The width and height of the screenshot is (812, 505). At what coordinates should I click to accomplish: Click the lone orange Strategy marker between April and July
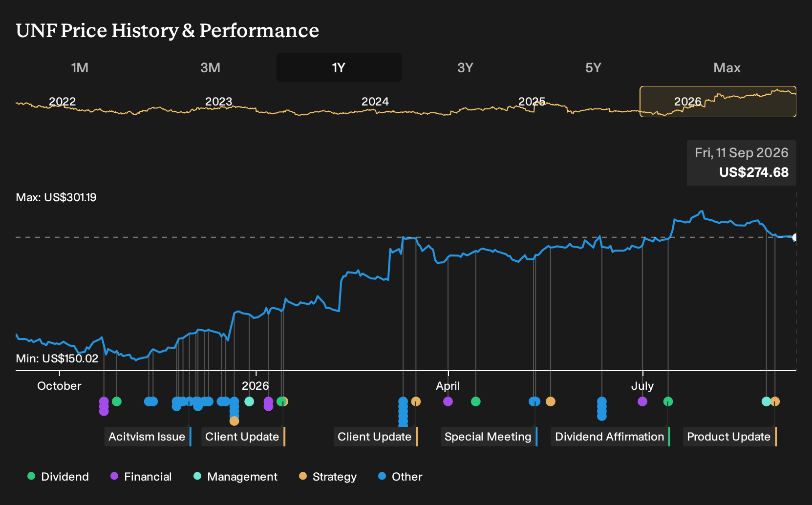point(551,401)
